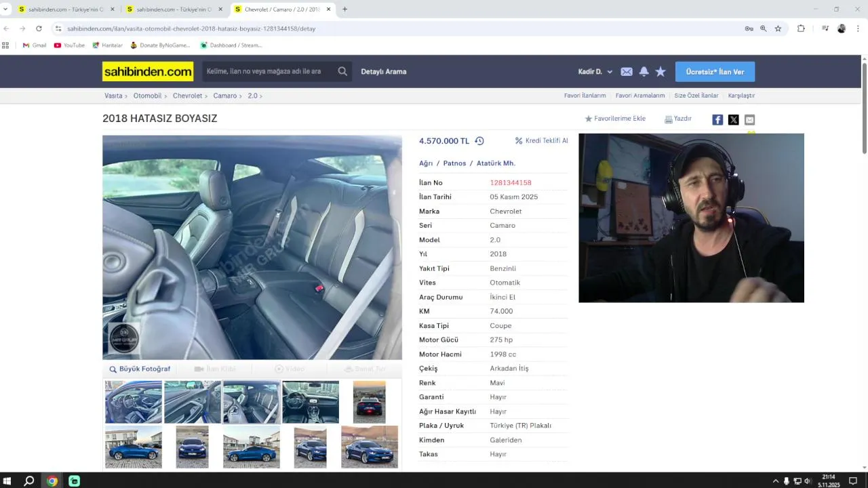Select first thumbnail showing blue front seats

pyautogui.click(x=134, y=402)
